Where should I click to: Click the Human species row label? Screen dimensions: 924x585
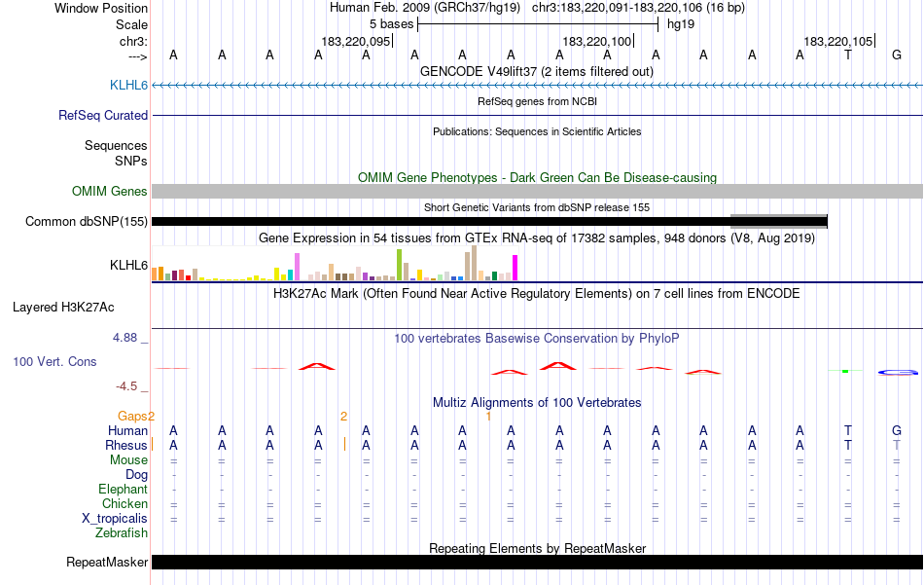tap(127, 431)
